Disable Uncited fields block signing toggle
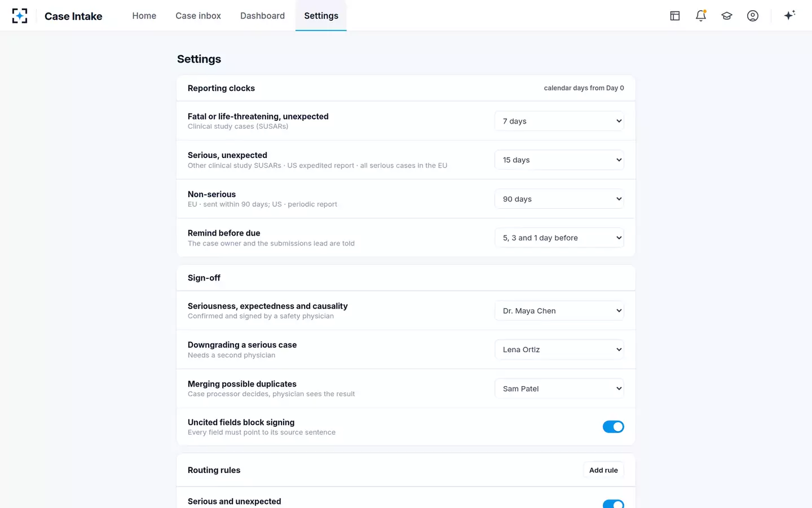812x508 pixels. [614, 427]
